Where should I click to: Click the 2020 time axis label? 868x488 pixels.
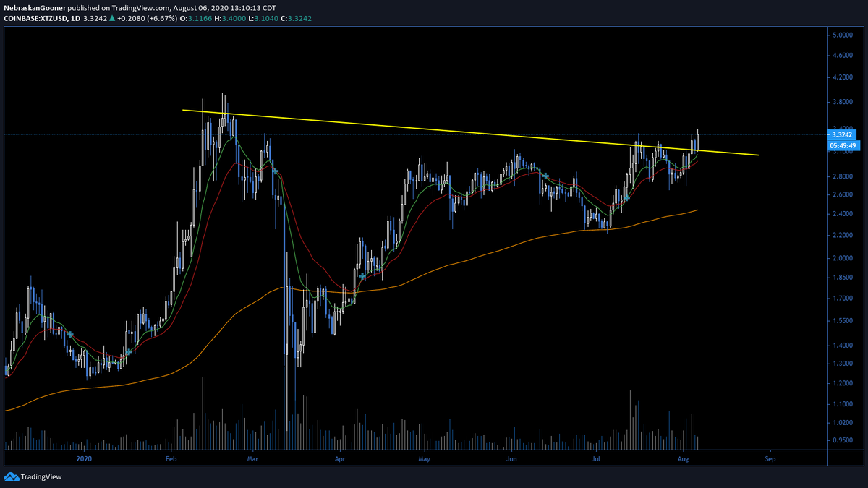(x=84, y=458)
